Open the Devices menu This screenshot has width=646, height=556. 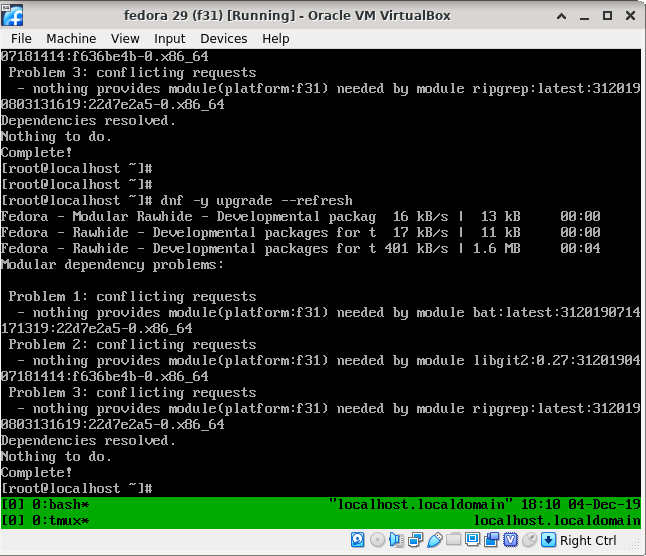click(224, 39)
